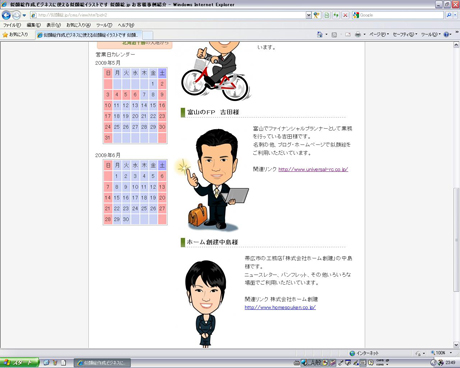Open the Home page icon in command bar
This screenshot has width=460, height=368.
coord(320,34)
